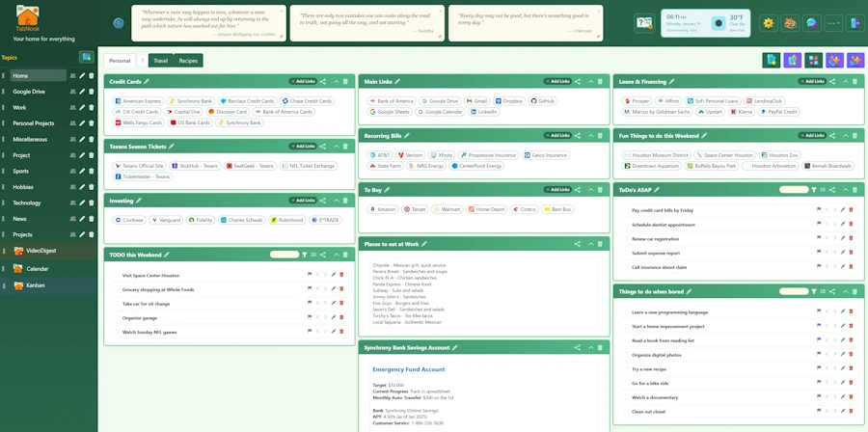Click the add note document icon in the toolbar

coord(772,61)
